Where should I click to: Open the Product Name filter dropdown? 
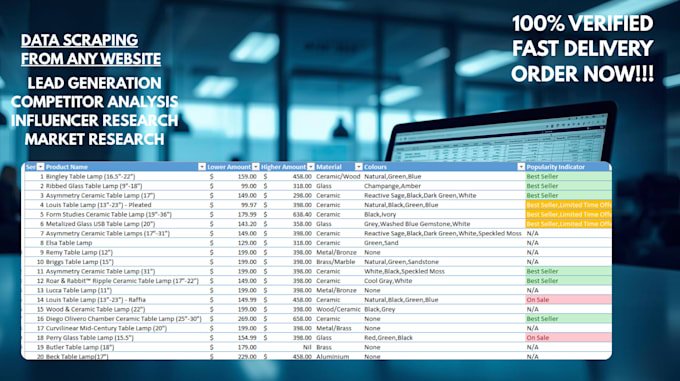pos(202,167)
